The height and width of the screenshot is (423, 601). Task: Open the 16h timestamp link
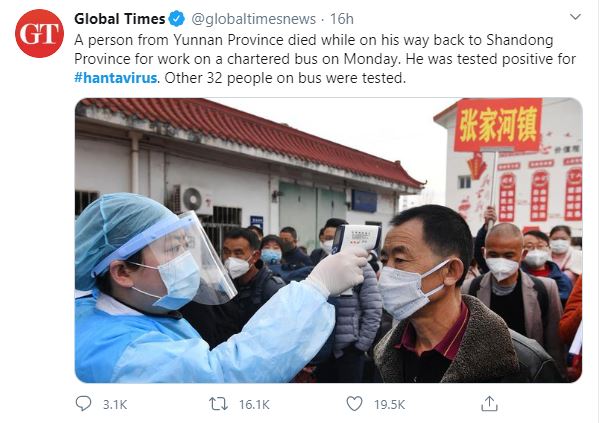[x=342, y=19]
